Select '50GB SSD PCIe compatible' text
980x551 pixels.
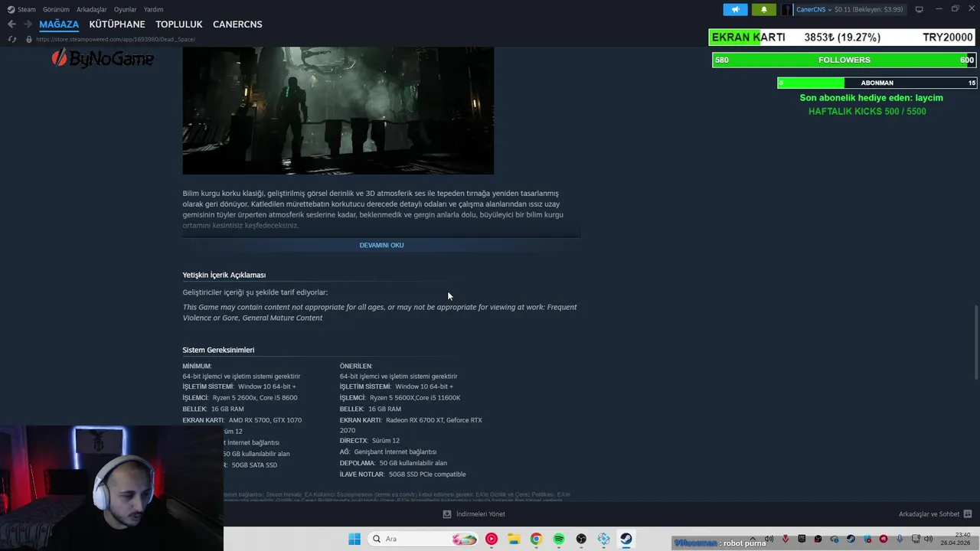[427, 474]
